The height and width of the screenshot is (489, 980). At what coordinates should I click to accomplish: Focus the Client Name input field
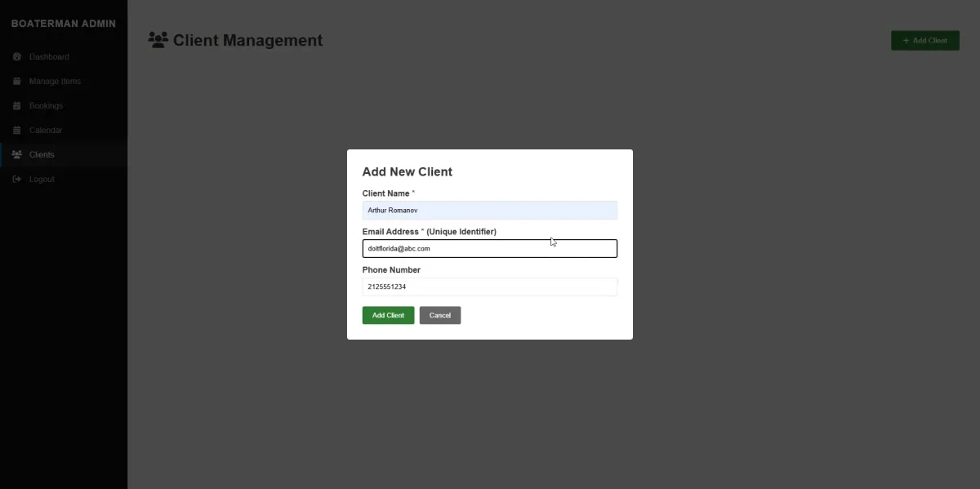[489, 211]
